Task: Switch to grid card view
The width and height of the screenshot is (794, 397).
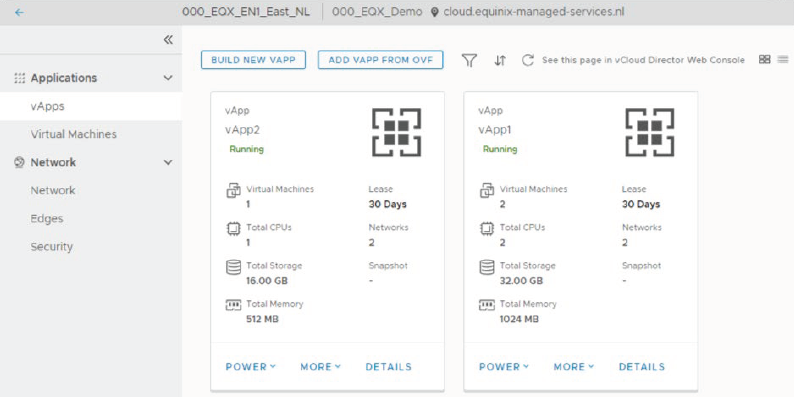Action: [765, 59]
